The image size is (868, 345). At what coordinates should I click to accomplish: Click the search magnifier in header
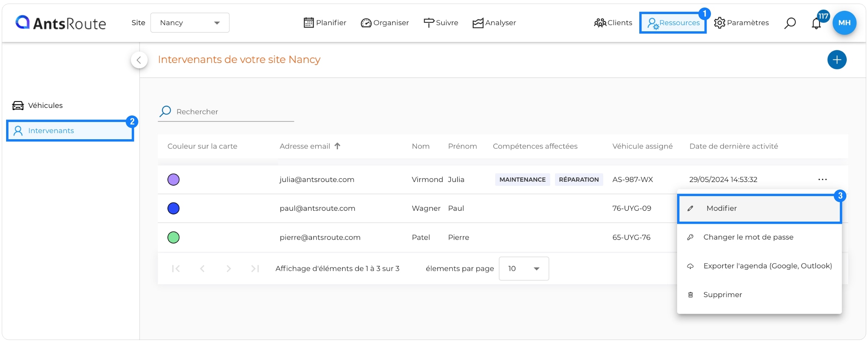click(790, 23)
